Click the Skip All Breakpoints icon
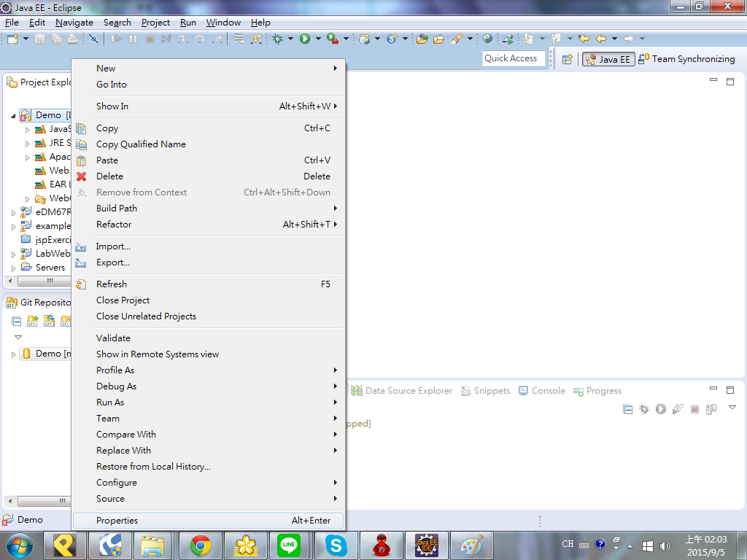 pyautogui.click(x=94, y=39)
